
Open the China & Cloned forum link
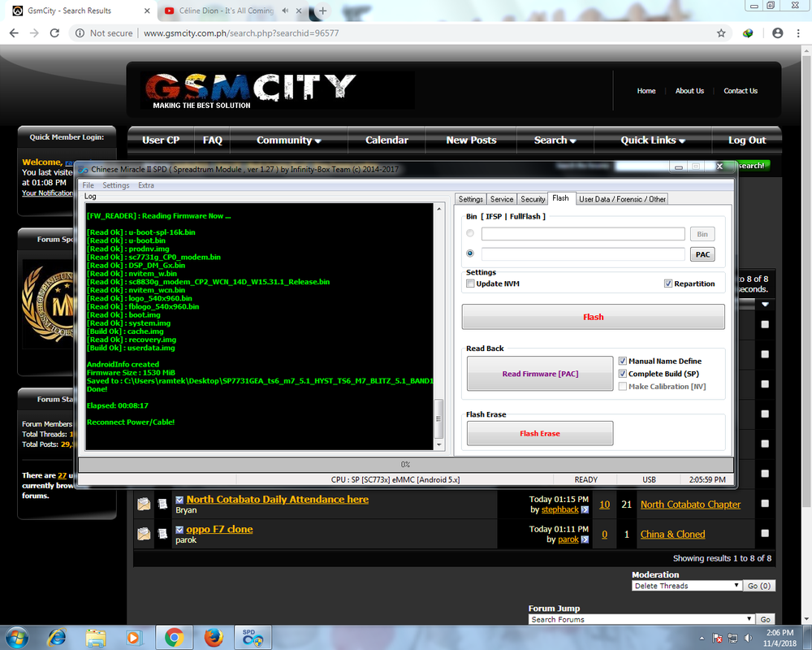tap(672, 535)
